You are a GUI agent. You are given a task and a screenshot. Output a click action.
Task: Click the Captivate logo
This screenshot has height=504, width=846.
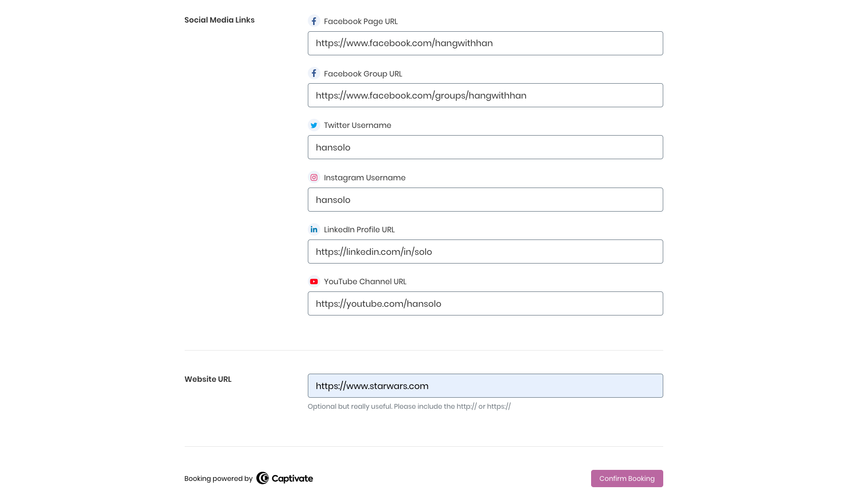point(285,478)
